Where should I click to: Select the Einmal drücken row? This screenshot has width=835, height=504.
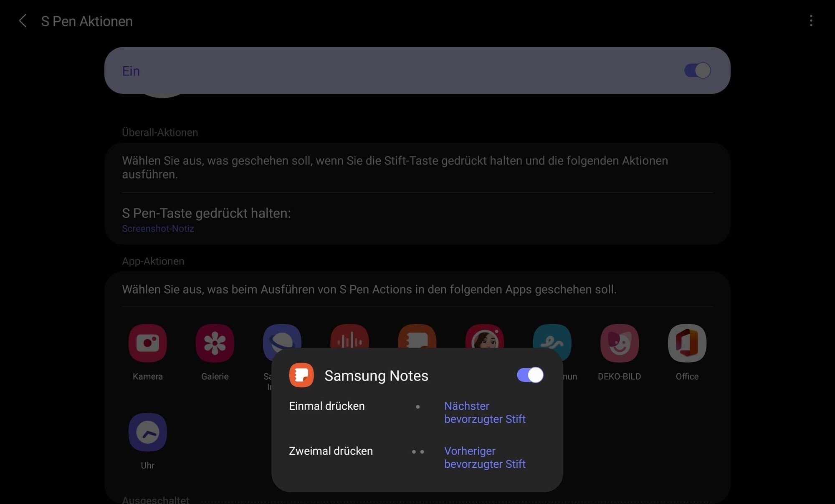tap(417, 412)
